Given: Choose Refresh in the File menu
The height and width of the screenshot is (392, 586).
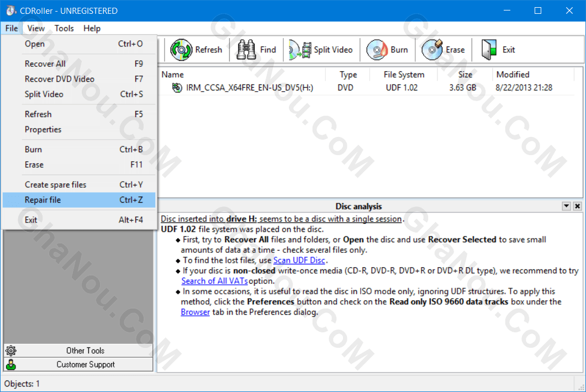Looking at the screenshot, I should point(79,114).
